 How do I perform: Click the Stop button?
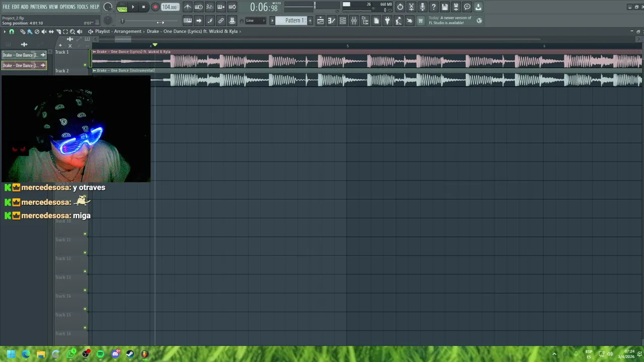click(143, 7)
